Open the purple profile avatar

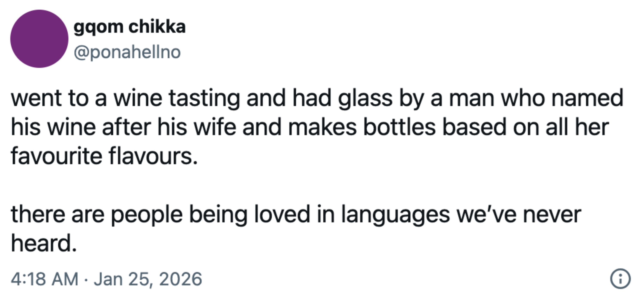click(39, 39)
